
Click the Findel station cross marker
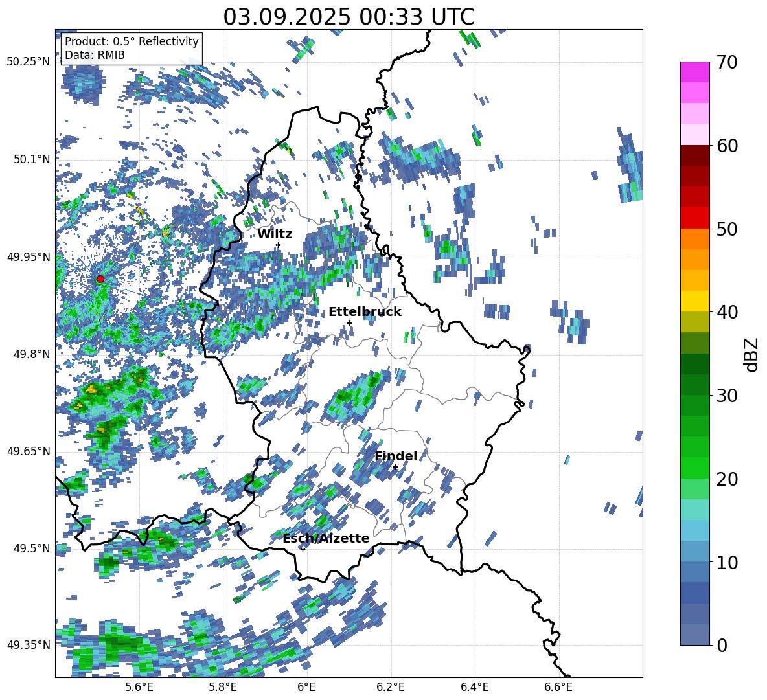(x=395, y=468)
